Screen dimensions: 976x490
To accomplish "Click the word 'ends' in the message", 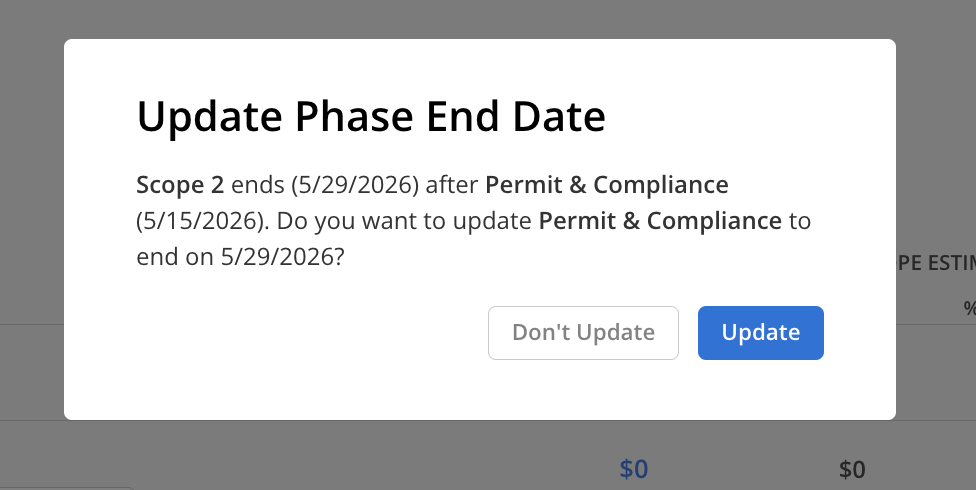I will tap(257, 185).
